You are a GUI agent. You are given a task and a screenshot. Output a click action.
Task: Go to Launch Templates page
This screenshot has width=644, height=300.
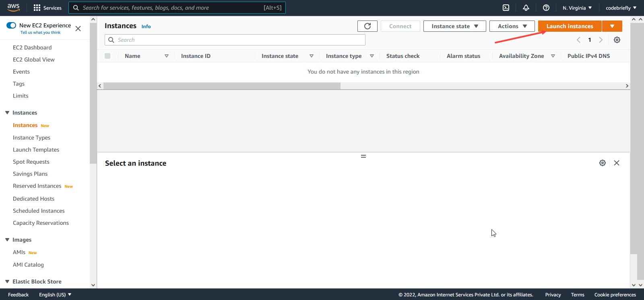tap(36, 150)
